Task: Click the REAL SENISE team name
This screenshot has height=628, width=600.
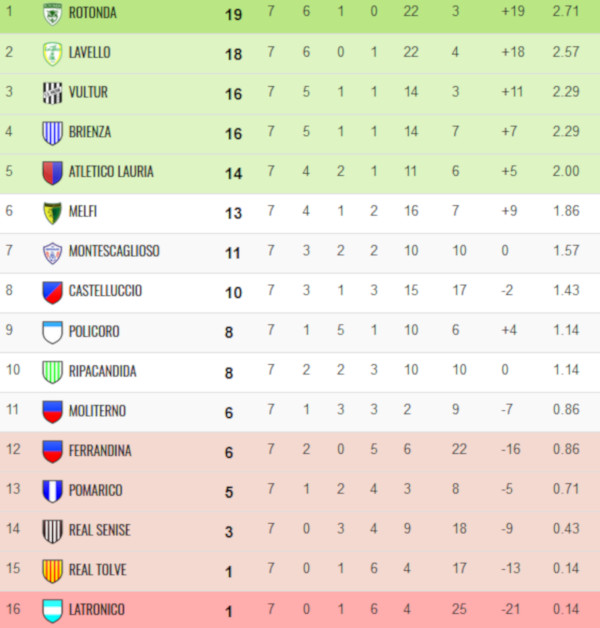Action: tap(100, 530)
